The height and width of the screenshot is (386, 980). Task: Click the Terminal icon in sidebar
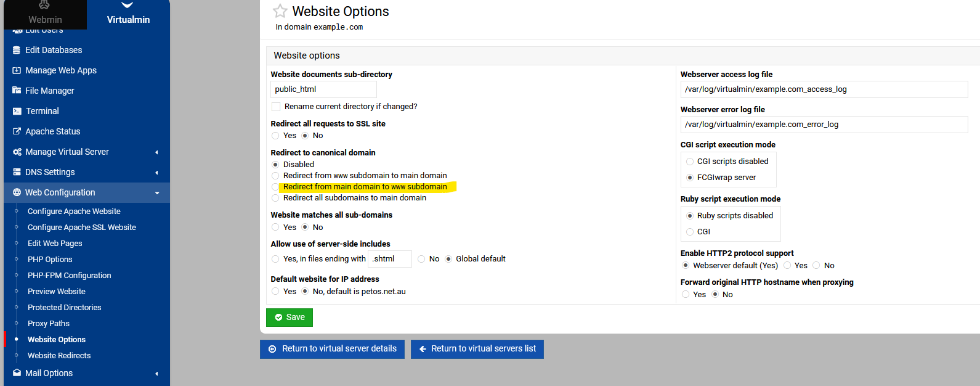(17, 111)
